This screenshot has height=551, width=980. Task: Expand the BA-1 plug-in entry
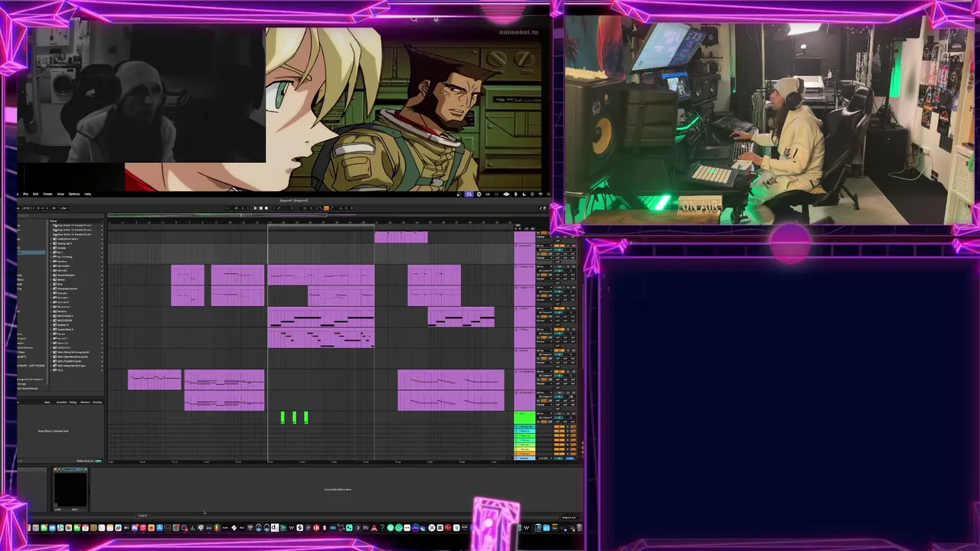pos(51,253)
